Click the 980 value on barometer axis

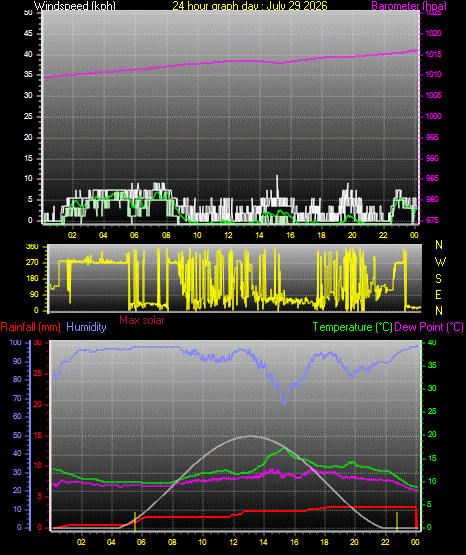[432, 199]
